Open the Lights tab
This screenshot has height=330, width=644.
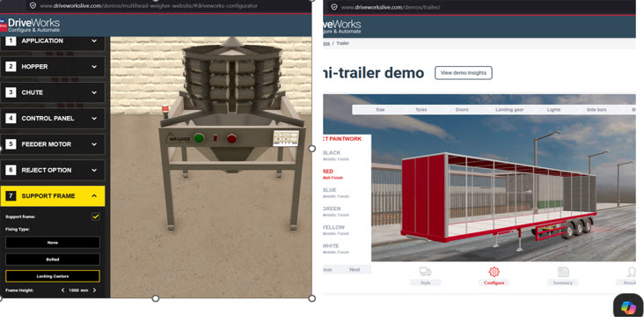click(553, 110)
